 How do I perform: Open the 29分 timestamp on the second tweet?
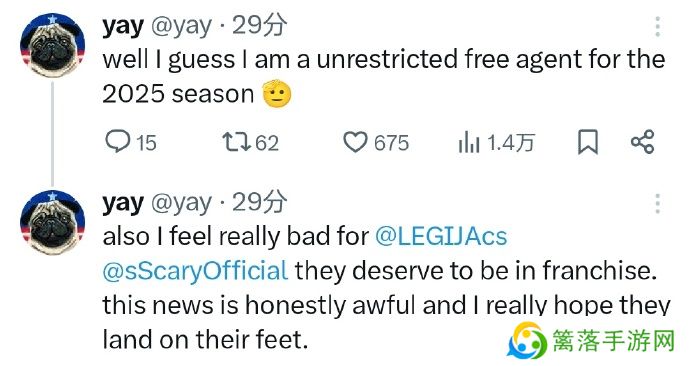260,202
